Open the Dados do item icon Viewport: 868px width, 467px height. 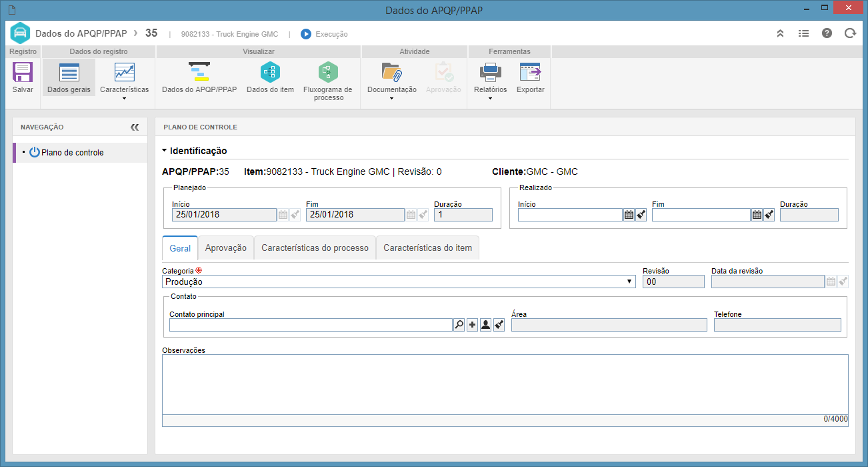point(270,72)
